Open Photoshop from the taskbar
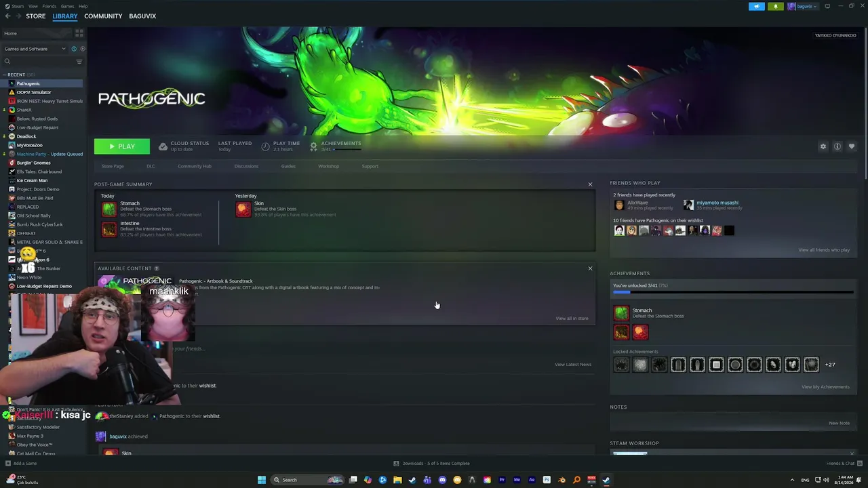868x488 pixels. (x=547, y=480)
